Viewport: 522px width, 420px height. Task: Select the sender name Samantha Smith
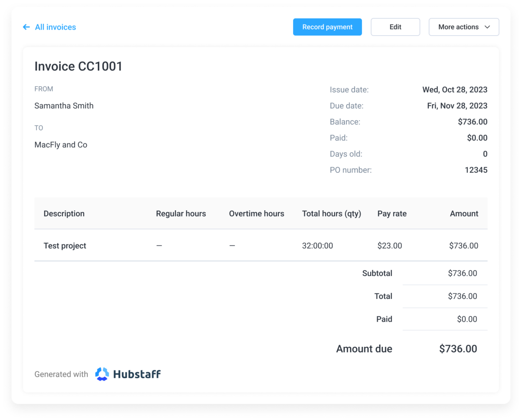tap(64, 105)
